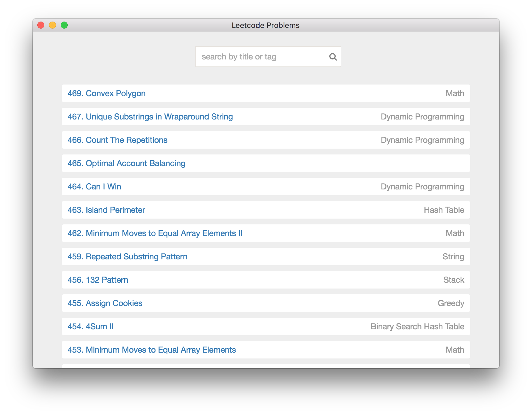
Task: Open 462. Minimum Moves to Equal Array Elements II
Action: click(155, 233)
